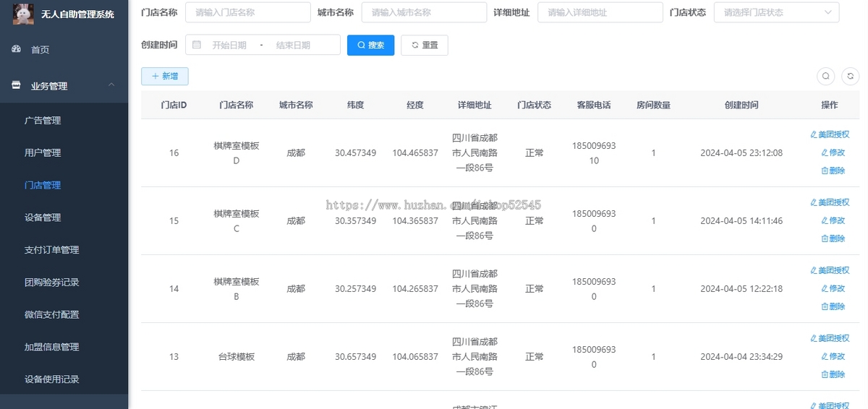Click store name 棋牌室模板 D
Viewport: 868px width, 409px height.
point(237,153)
